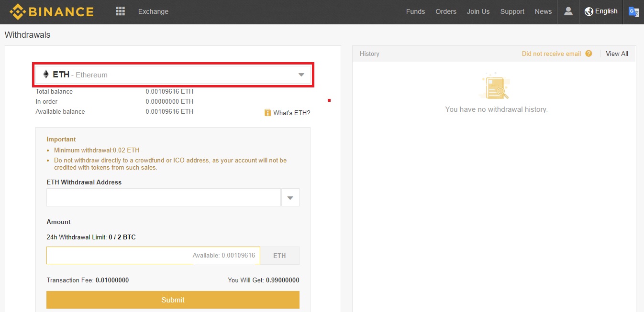This screenshot has height=312, width=644.
Task: Click the ETH unit label beside amount
Action: tap(279, 256)
